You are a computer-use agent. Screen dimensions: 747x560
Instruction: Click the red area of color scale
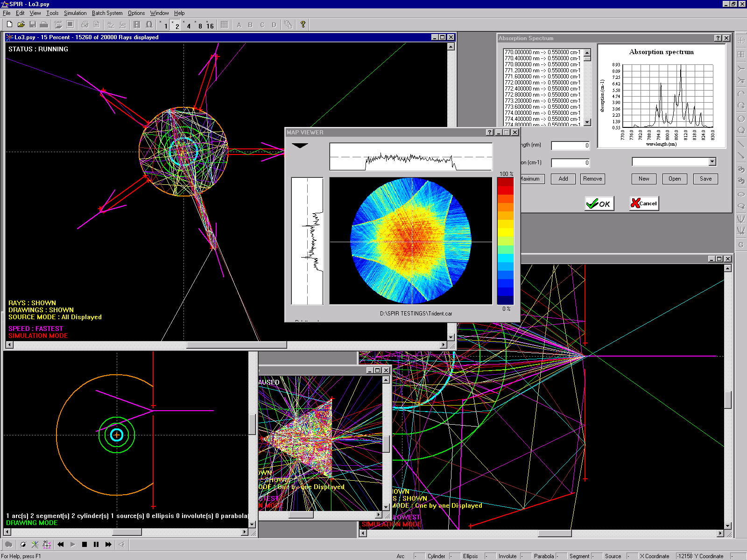click(505, 187)
